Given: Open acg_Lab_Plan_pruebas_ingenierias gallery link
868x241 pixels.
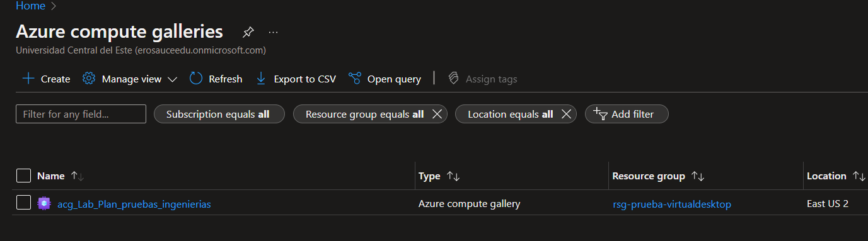Looking at the screenshot, I should (x=134, y=204).
